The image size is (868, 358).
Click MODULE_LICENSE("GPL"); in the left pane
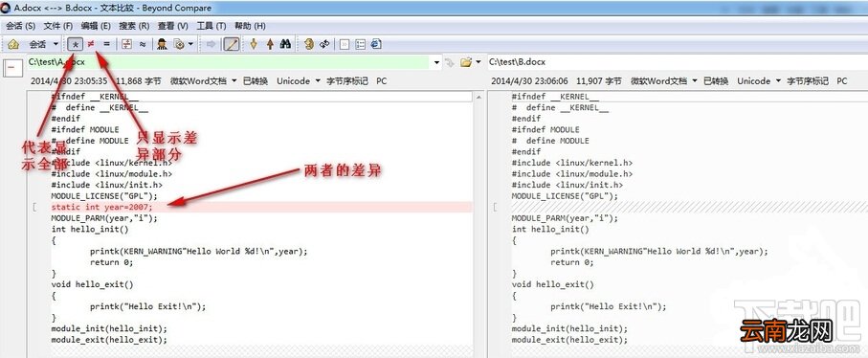point(104,196)
